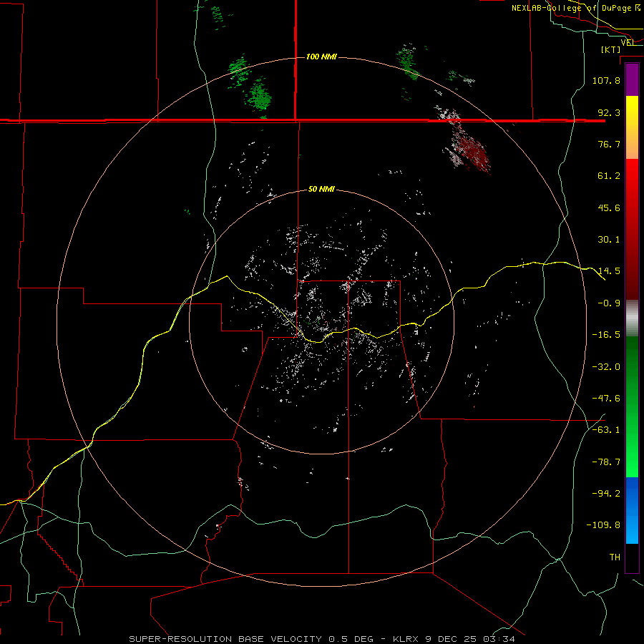Select the -32.0 velocity scale value
Image resolution: width=644 pixels, height=644 pixels.
coord(606,367)
